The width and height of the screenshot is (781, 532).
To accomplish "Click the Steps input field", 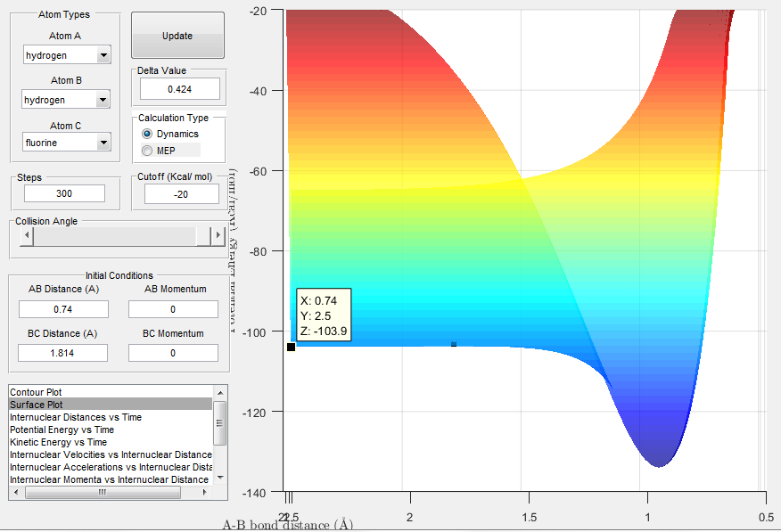I will pyautogui.click(x=65, y=193).
